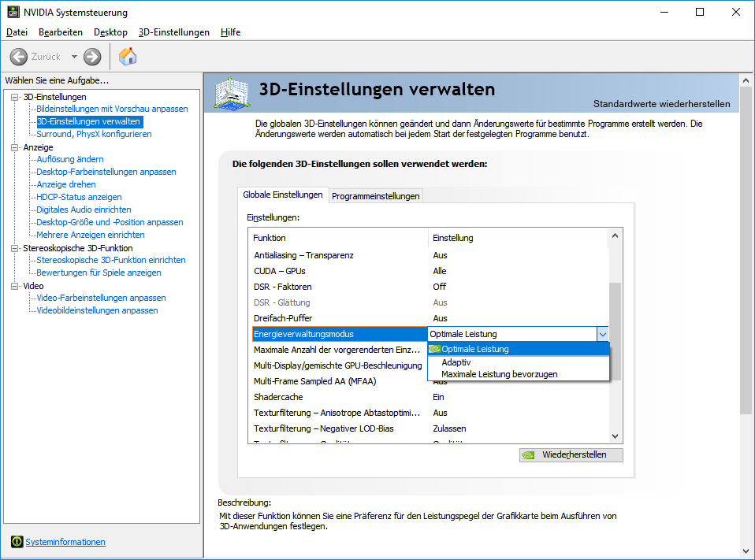Screen dimensions: 755x560
Task: Click the NVIDIA title bar icon
Action: tap(13, 12)
